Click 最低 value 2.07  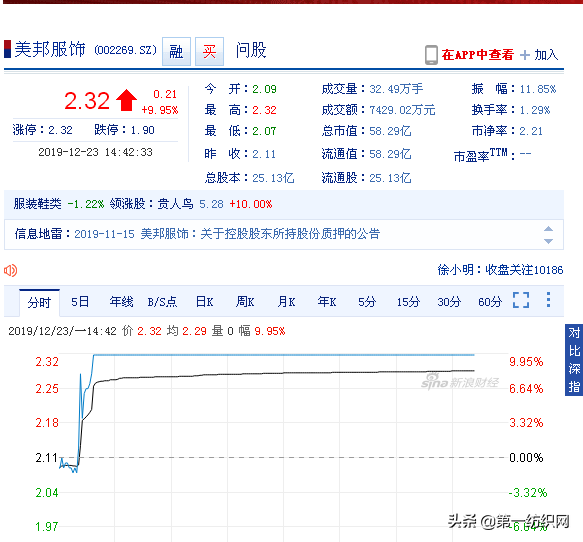click(x=264, y=131)
